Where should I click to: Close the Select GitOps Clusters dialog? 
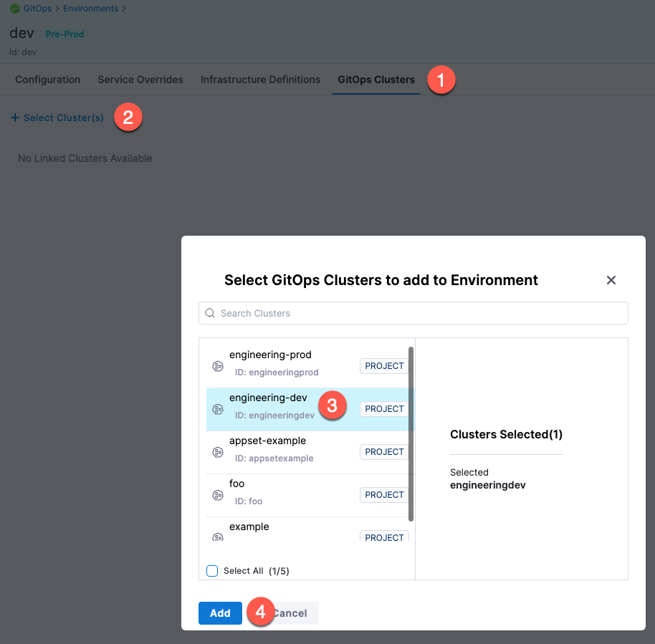[611, 280]
